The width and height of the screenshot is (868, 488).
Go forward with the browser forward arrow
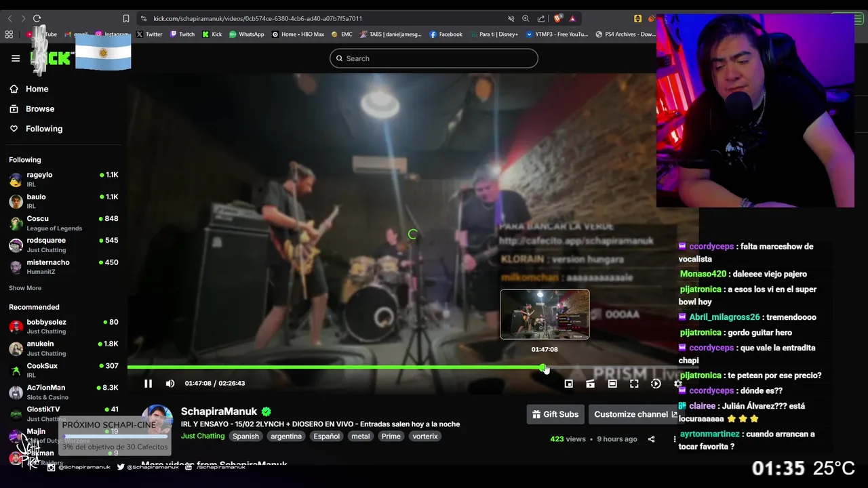(x=22, y=18)
